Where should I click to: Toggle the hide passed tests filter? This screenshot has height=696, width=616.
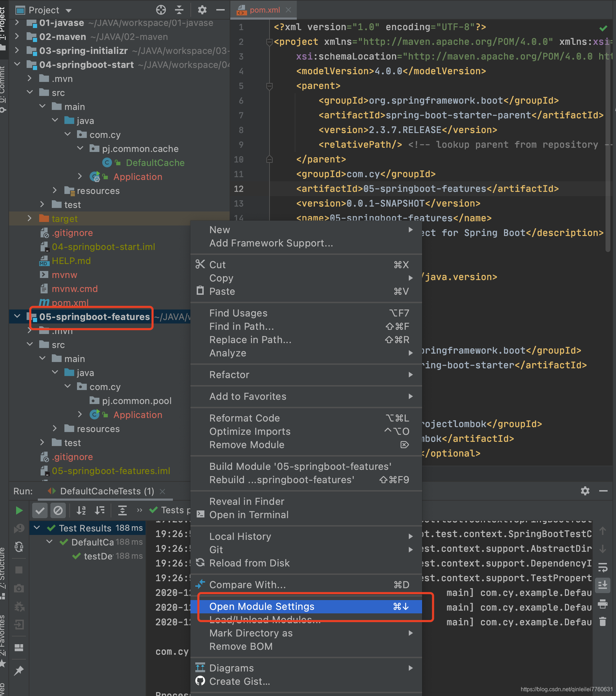(40, 510)
